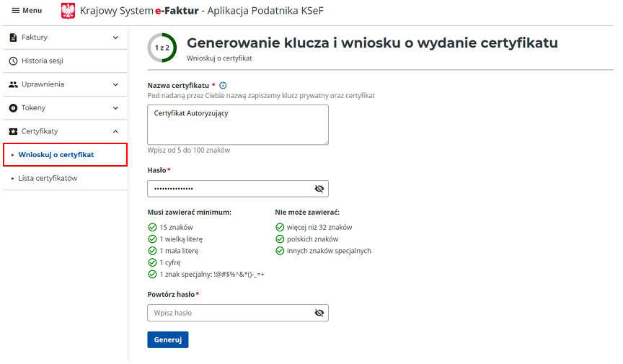Click the Certyfikaty ticket icon
The image size is (623, 364).
(x=13, y=131)
